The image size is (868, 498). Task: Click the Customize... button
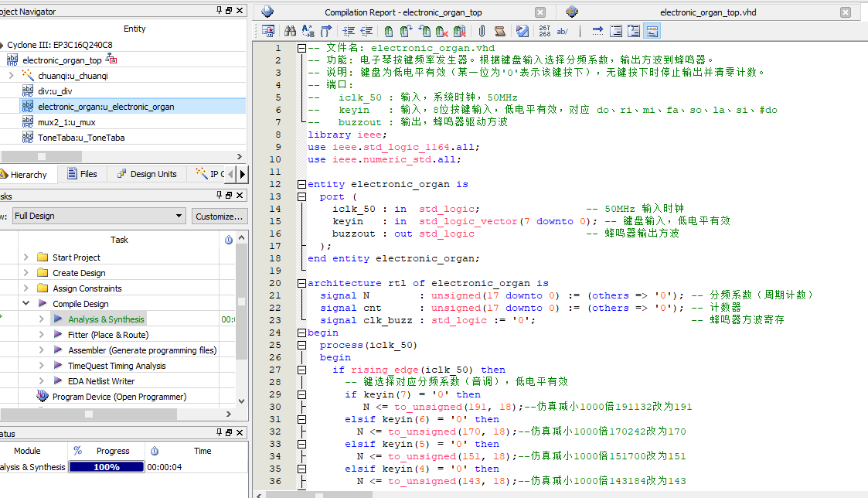[x=220, y=216]
